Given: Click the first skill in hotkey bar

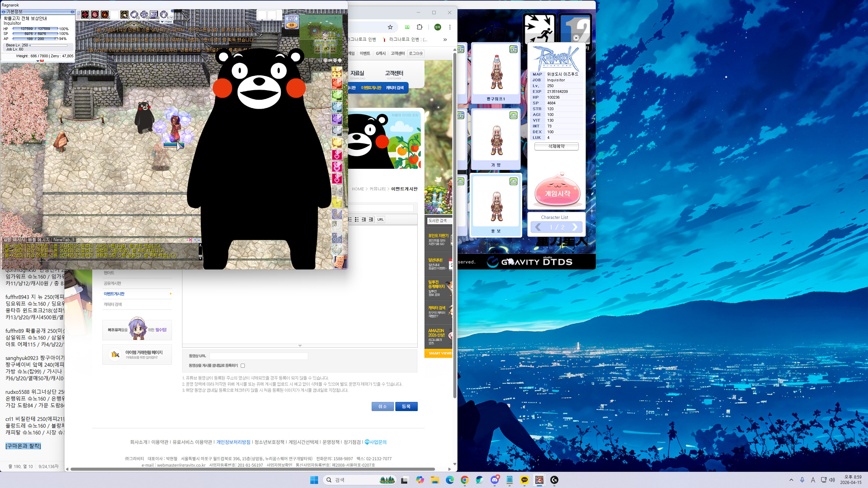Looking at the screenshot, I should [85, 15].
